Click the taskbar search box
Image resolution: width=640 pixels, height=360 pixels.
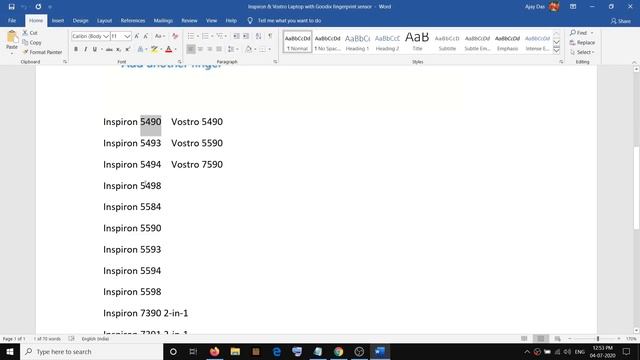coord(91,351)
